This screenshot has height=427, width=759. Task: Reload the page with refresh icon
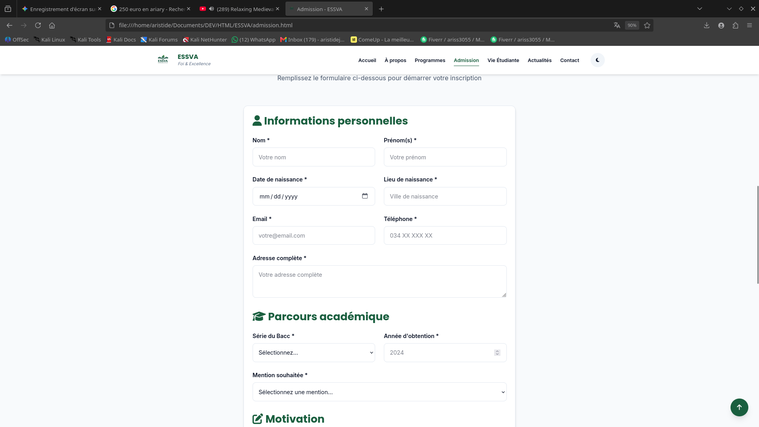coord(38,25)
